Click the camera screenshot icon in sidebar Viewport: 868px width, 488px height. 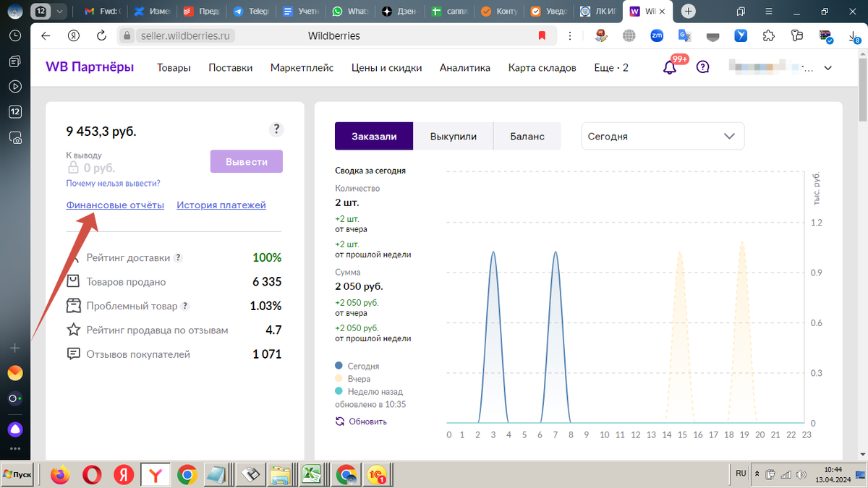[14, 137]
